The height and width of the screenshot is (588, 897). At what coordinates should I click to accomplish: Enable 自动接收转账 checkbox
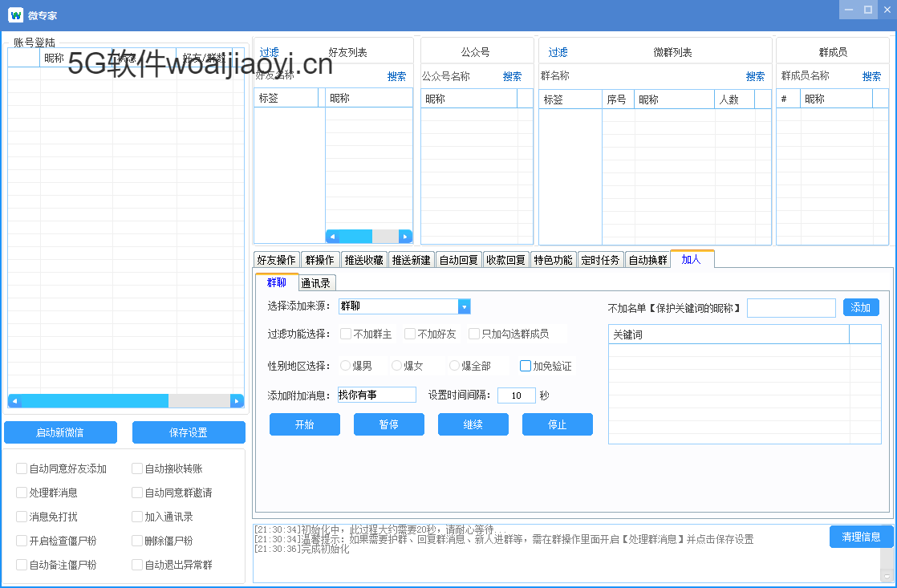pyautogui.click(x=137, y=468)
